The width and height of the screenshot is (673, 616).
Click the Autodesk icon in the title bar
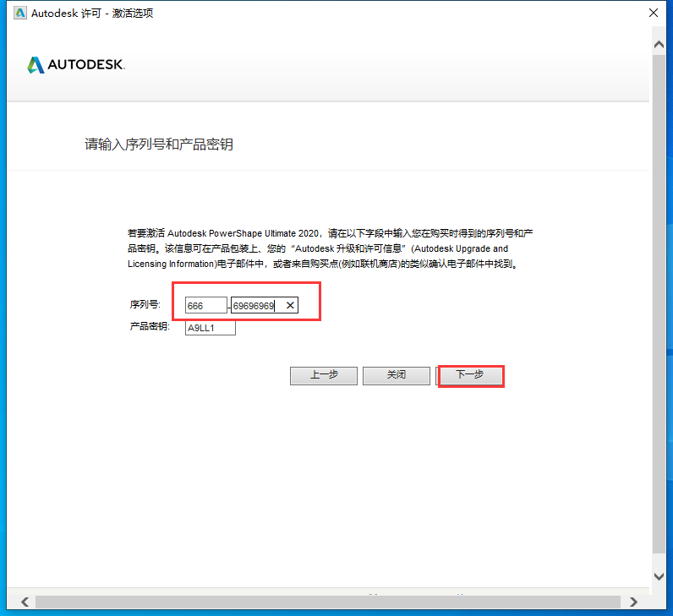point(20,14)
